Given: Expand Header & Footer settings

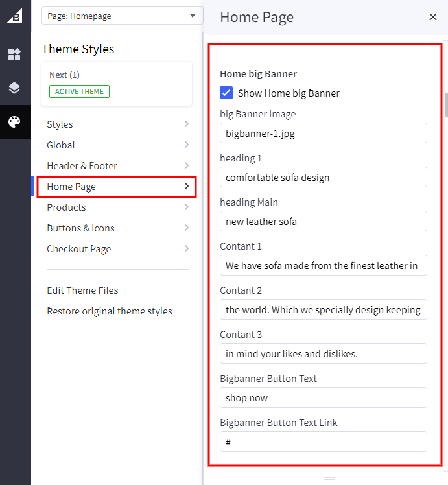Looking at the screenshot, I should (x=117, y=166).
